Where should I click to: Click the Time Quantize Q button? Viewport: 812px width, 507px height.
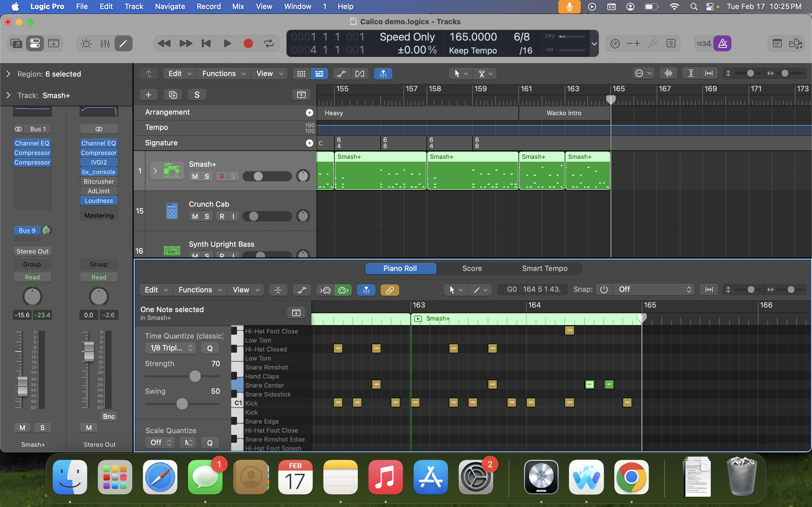tap(210, 348)
